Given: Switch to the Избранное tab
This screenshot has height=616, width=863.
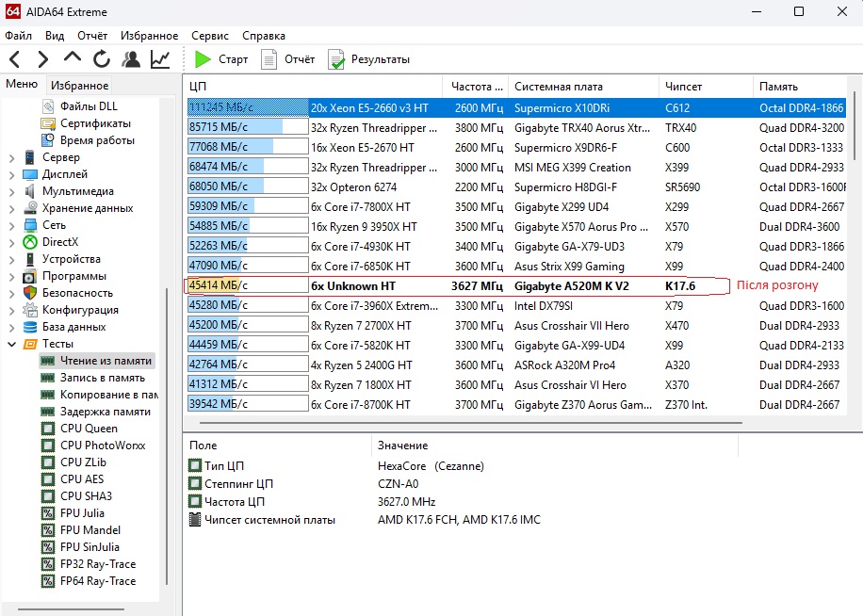Looking at the screenshot, I should tap(80, 86).
